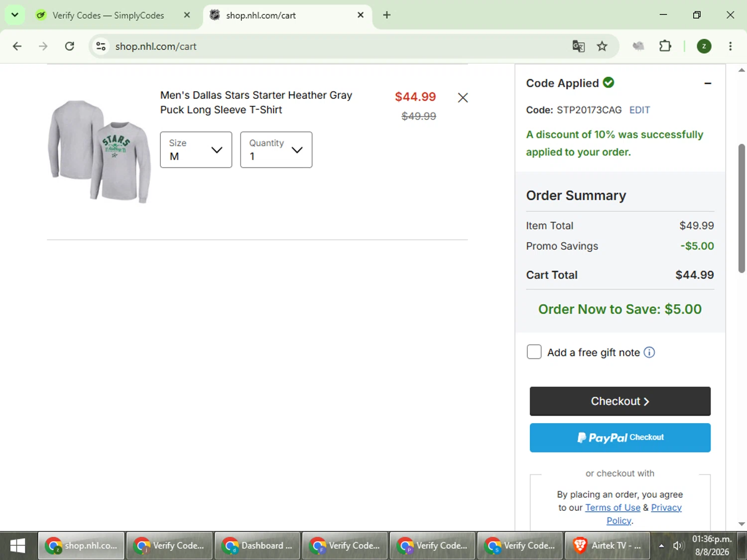Click the discount of 10% success message
The width and height of the screenshot is (747, 560).
(x=615, y=143)
